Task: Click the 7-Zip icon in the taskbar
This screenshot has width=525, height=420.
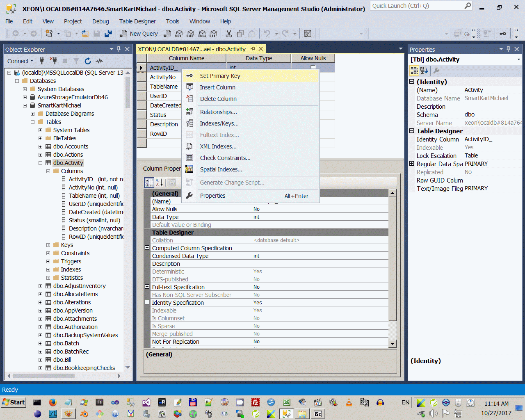Action: pos(318,414)
